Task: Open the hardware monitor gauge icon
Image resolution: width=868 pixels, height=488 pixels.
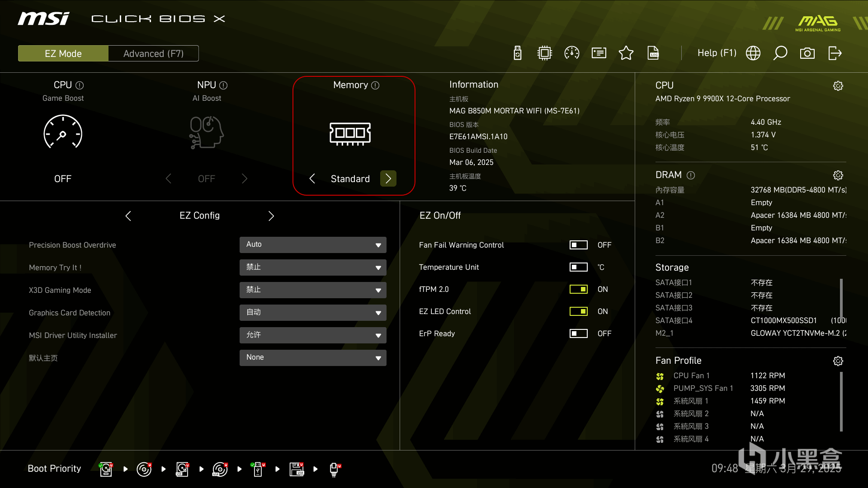Action: point(572,53)
